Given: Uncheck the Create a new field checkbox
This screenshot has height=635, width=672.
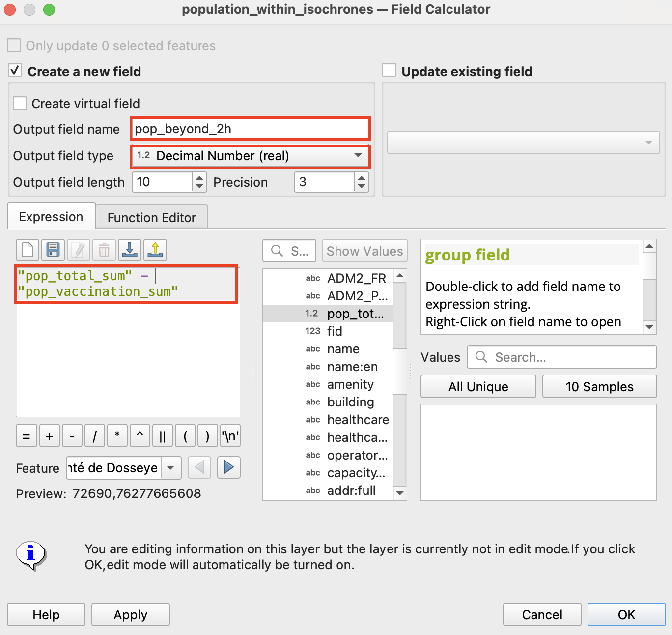Looking at the screenshot, I should [x=15, y=71].
